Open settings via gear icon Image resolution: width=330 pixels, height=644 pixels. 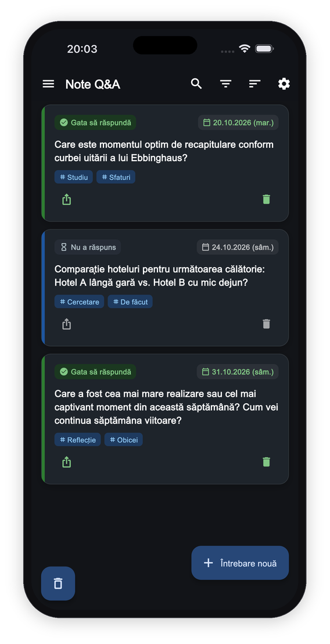(x=284, y=84)
